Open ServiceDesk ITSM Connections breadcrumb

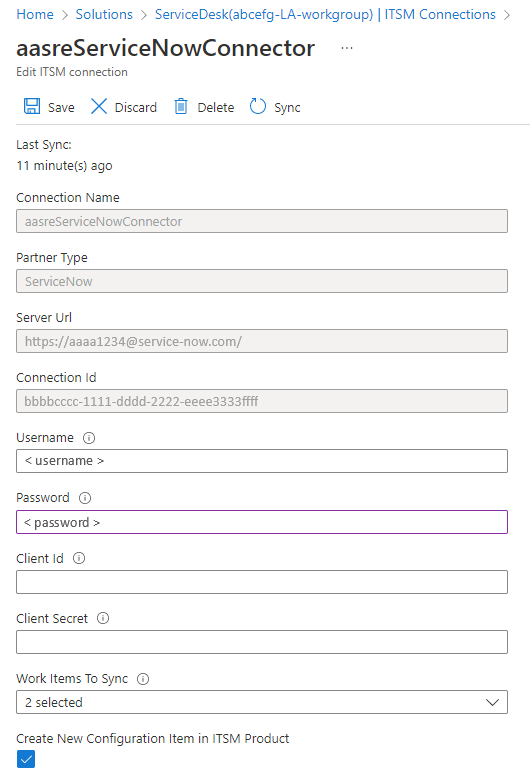click(325, 14)
